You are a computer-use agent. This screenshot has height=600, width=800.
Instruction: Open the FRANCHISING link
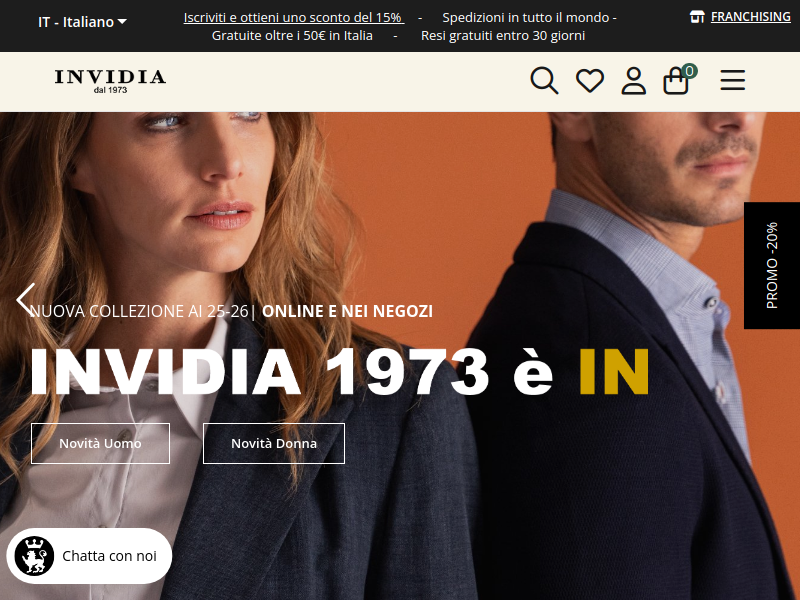[x=751, y=17]
